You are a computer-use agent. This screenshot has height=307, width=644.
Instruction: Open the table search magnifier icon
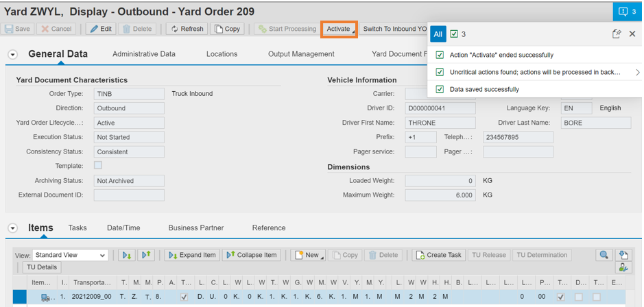pos(604,255)
